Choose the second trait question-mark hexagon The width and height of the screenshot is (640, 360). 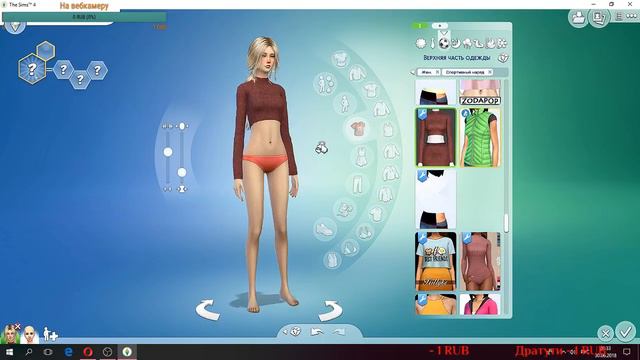pyautogui.click(x=80, y=79)
